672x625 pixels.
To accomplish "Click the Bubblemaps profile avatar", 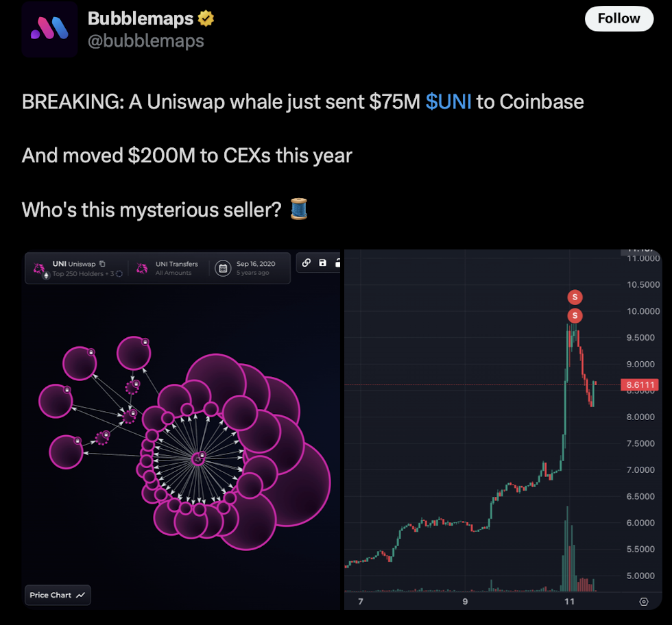I will point(49,29).
